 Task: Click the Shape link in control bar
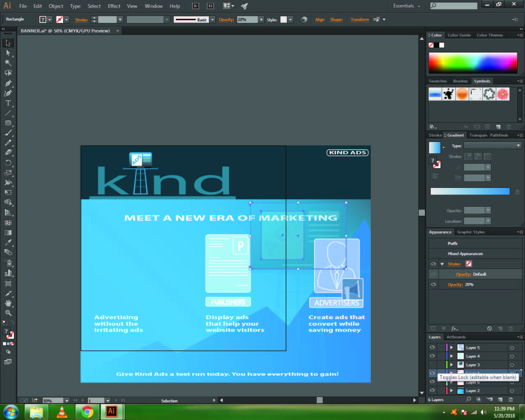pos(336,19)
